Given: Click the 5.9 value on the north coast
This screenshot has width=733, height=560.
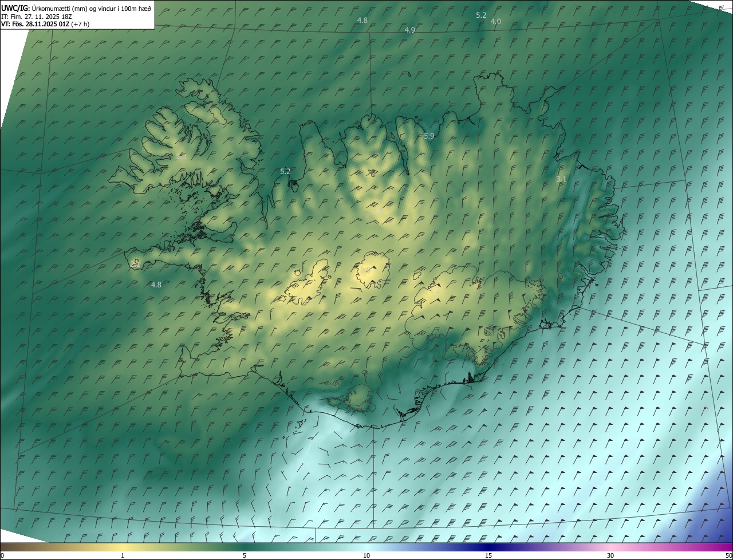Looking at the screenshot, I should point(429,136).
